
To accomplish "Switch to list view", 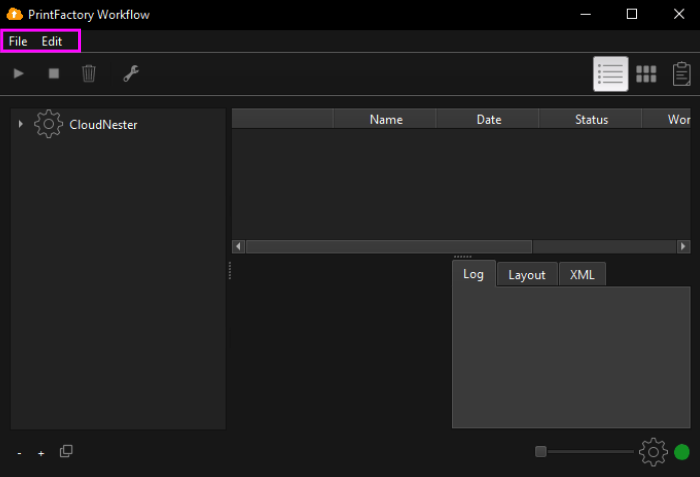I will (x=610, y=74).
